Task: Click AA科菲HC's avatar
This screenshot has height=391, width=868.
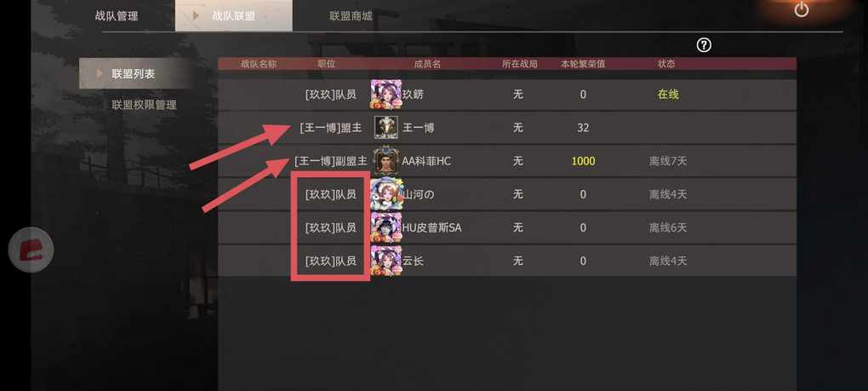Action: coord(385,161)
